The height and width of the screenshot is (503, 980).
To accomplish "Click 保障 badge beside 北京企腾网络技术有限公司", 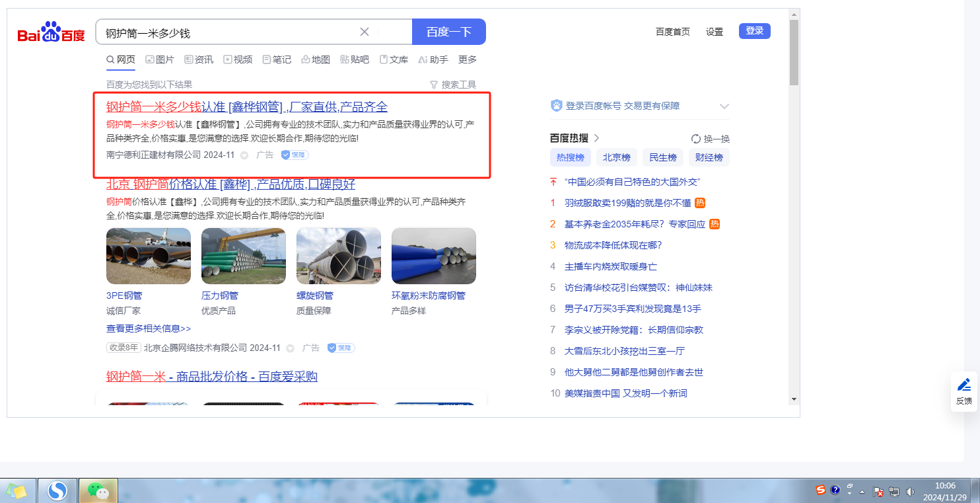I will click(x=341, y=348).
